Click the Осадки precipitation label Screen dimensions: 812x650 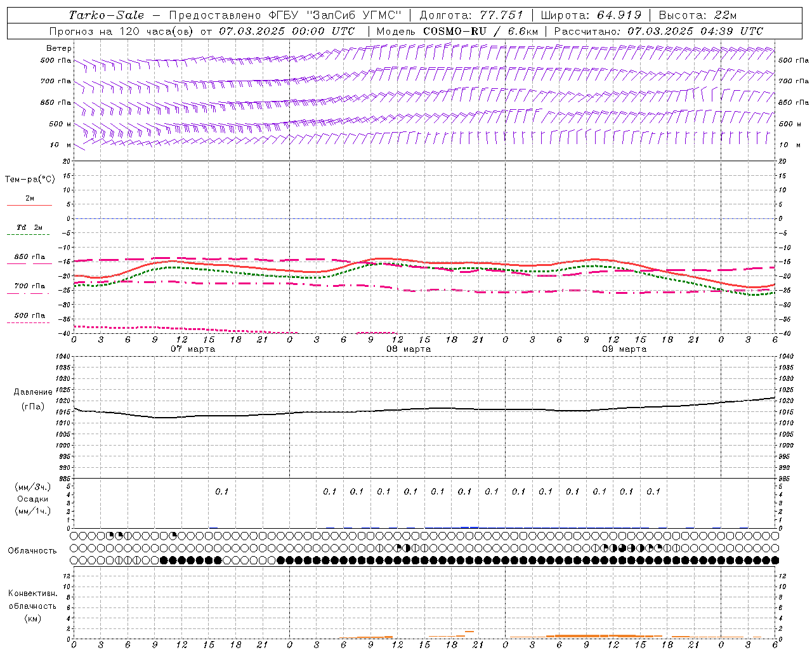(32, 499)
